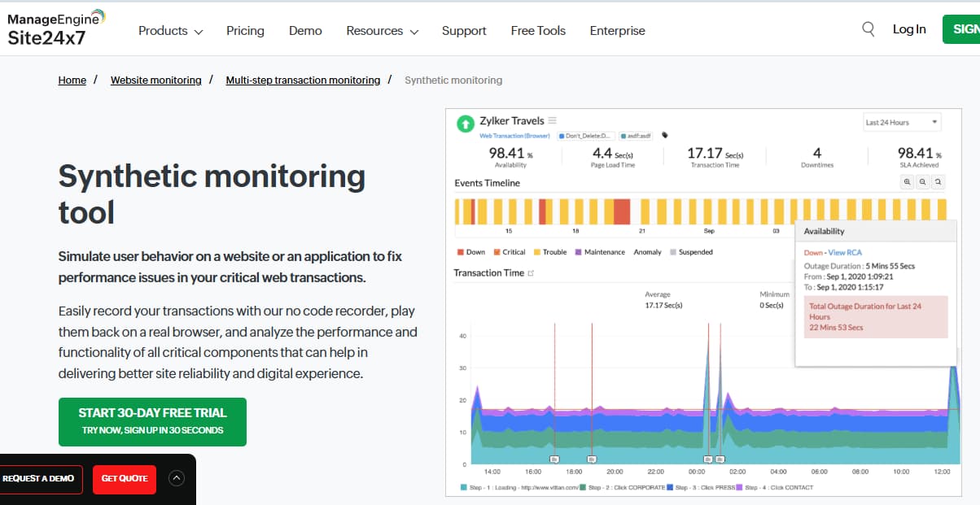
Task: Click the green status arrow for Zylker Travels
Action: click(x=465, y=121)
